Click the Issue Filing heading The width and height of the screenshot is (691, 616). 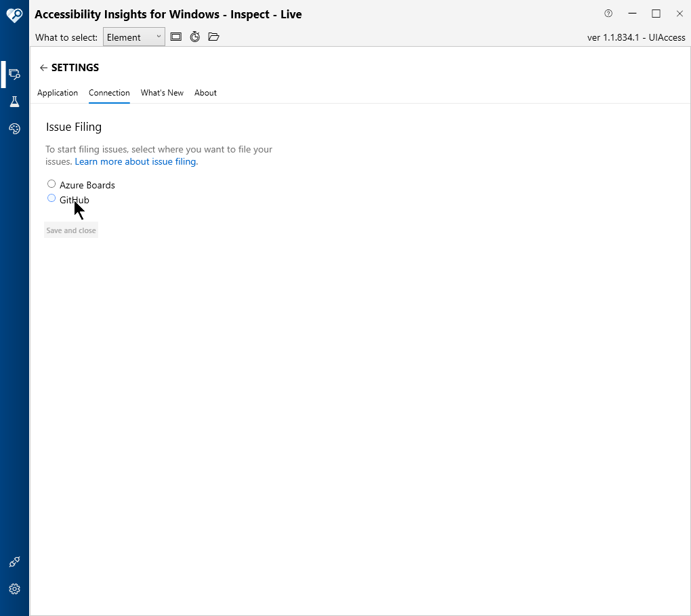click(74, 127)
